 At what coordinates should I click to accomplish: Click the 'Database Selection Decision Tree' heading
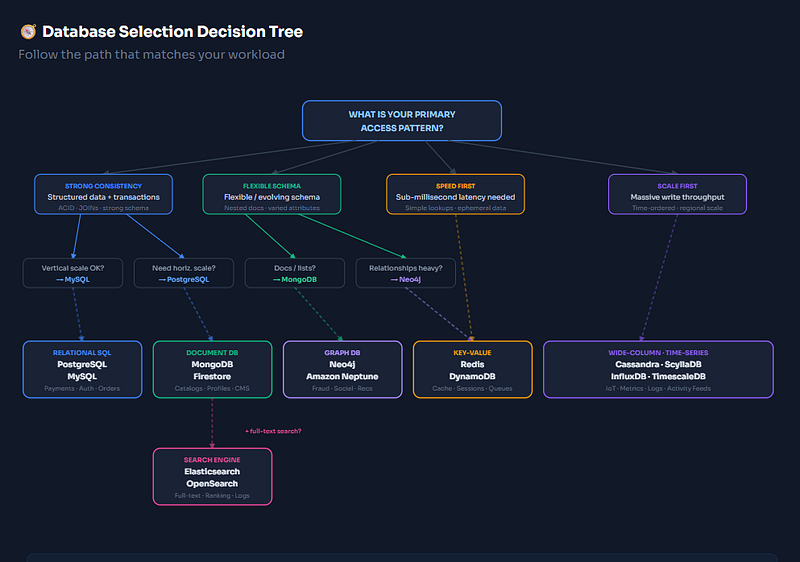pyautogui.click(x=172, y=32)
